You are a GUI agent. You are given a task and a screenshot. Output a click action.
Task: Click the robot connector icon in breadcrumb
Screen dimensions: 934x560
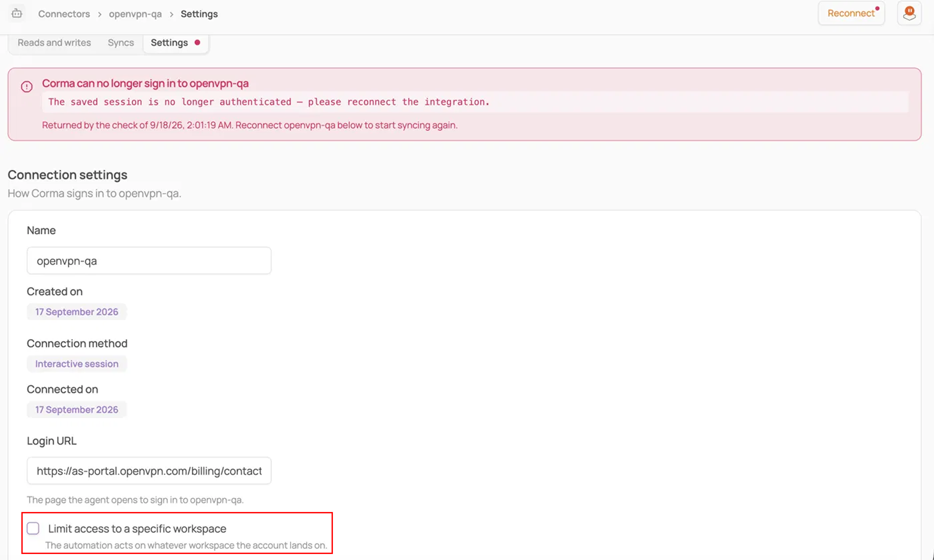click(x=17, y=14)
